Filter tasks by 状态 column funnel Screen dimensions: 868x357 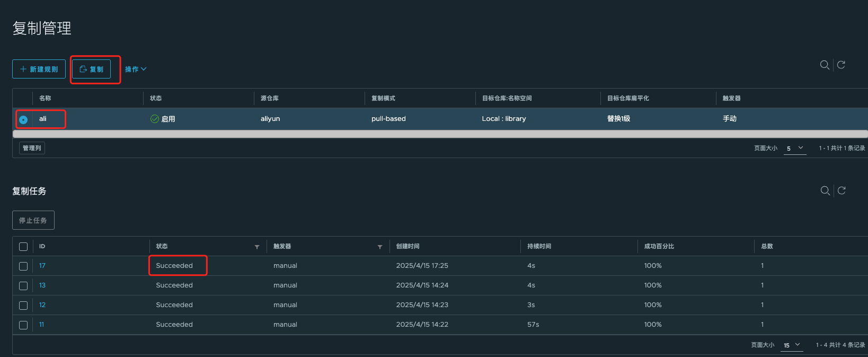click(257, 247)
